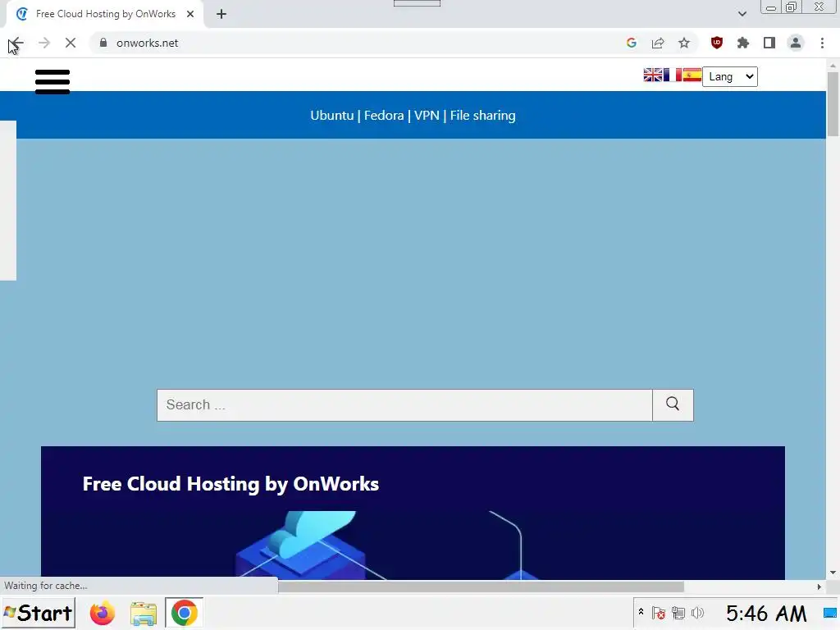Switch language with the French flag
Viewport: 840px width, 630px height.
pos(673,75)
